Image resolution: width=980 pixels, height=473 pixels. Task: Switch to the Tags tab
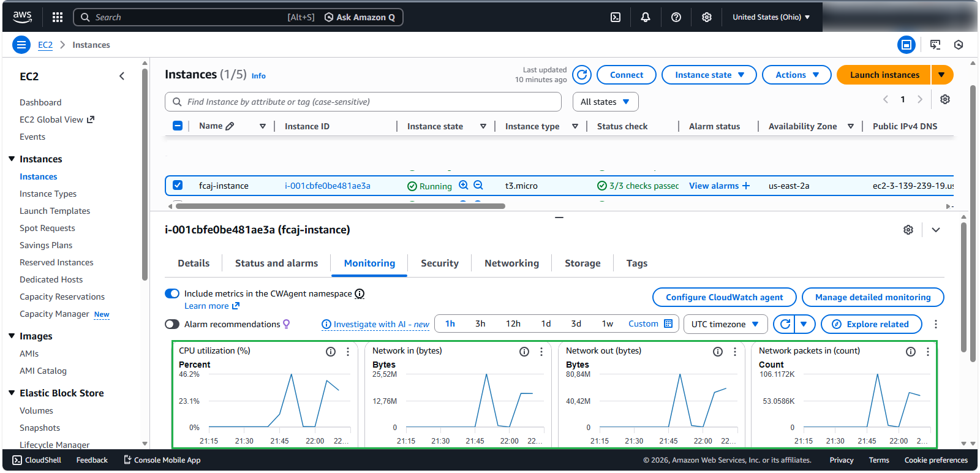pos(637,263)
